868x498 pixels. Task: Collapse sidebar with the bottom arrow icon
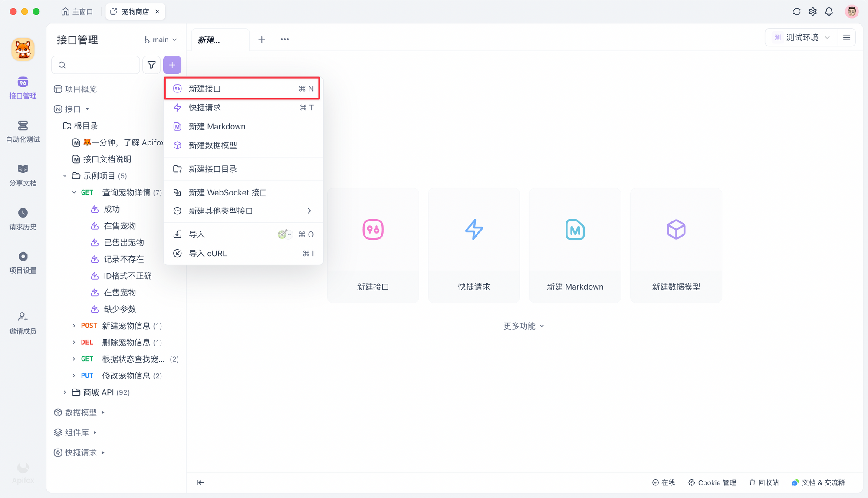point(200,482)
